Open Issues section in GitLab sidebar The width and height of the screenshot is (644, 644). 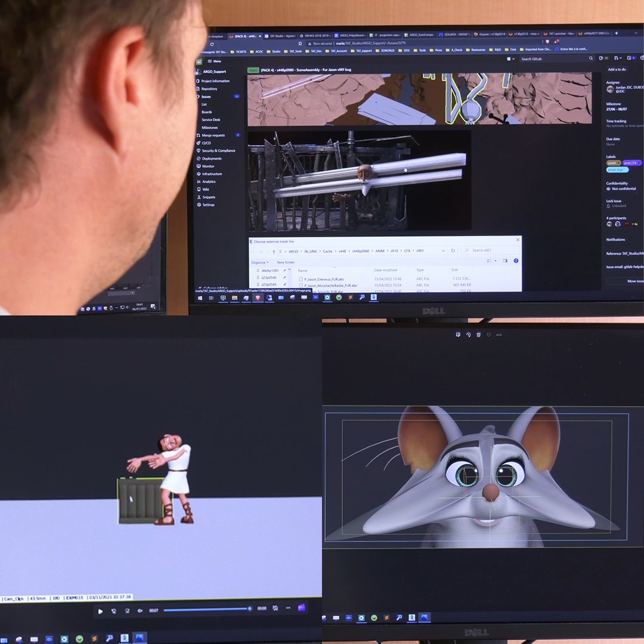[x=204, y=97]
